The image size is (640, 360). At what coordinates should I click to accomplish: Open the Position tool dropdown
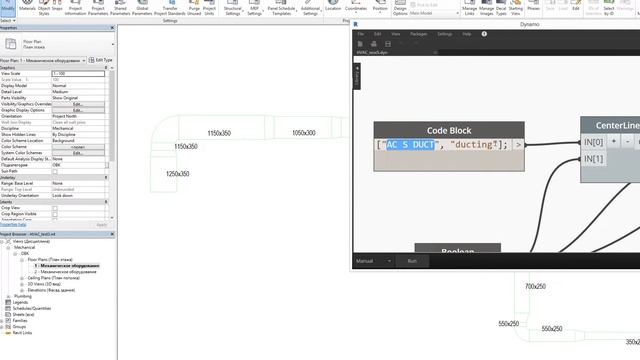point(380,7)
